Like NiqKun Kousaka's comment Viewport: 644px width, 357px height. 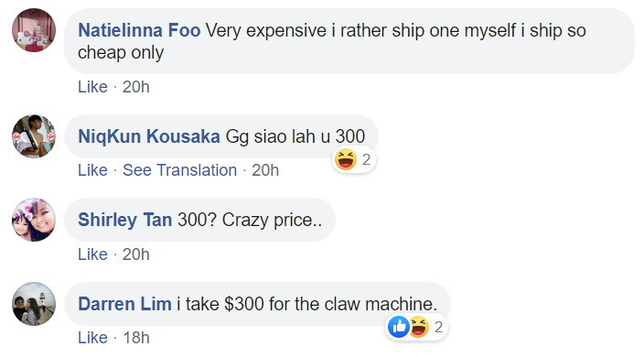click(x=92, y=170)
